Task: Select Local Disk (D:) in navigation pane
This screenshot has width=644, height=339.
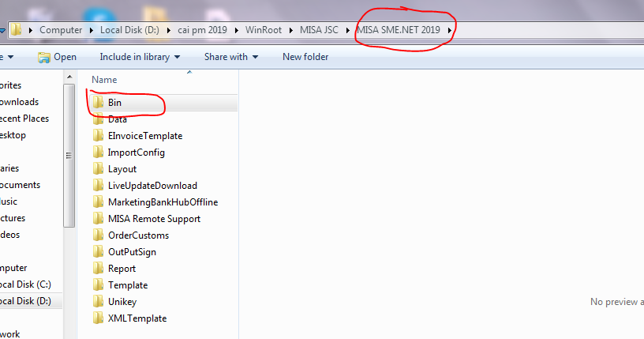Action: coord(25,301)
